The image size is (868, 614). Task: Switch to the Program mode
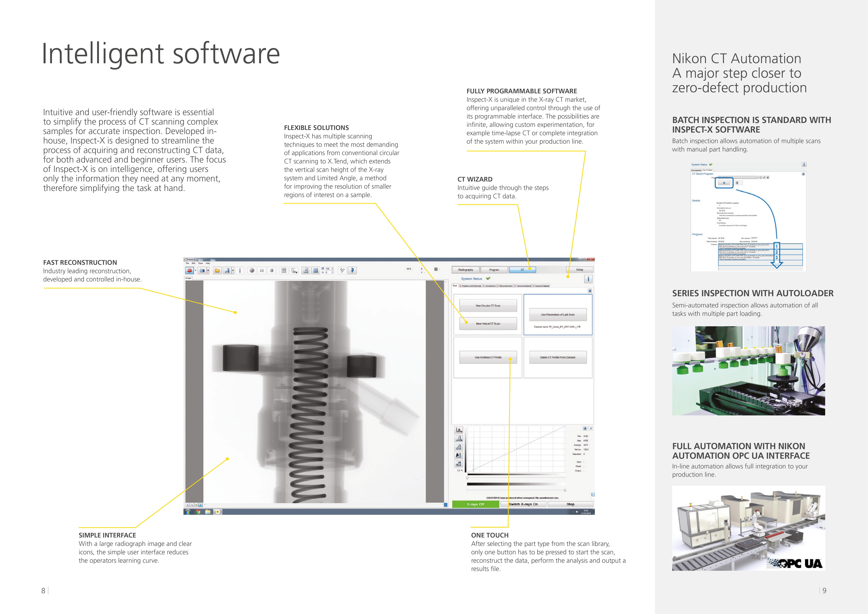[494, 270]
